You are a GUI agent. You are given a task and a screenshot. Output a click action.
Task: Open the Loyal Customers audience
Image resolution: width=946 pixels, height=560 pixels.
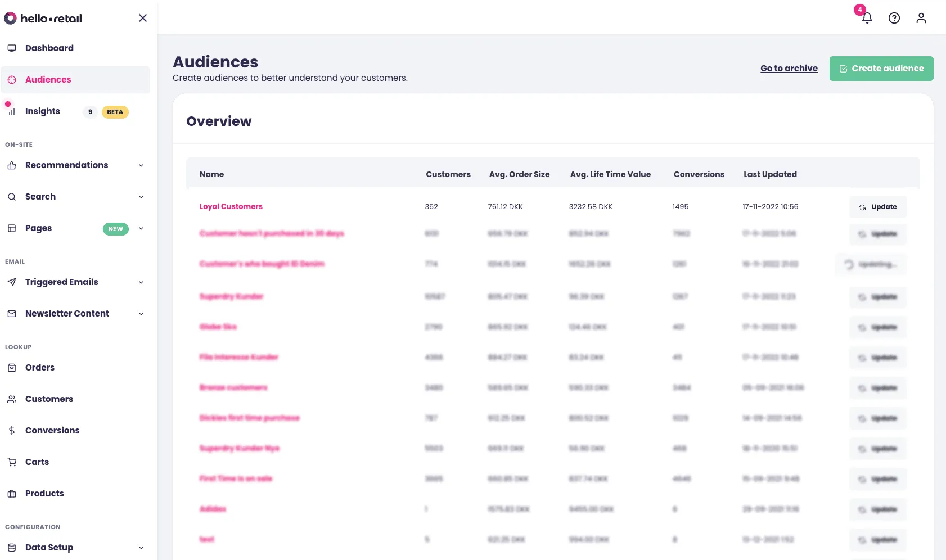[231, 206]
